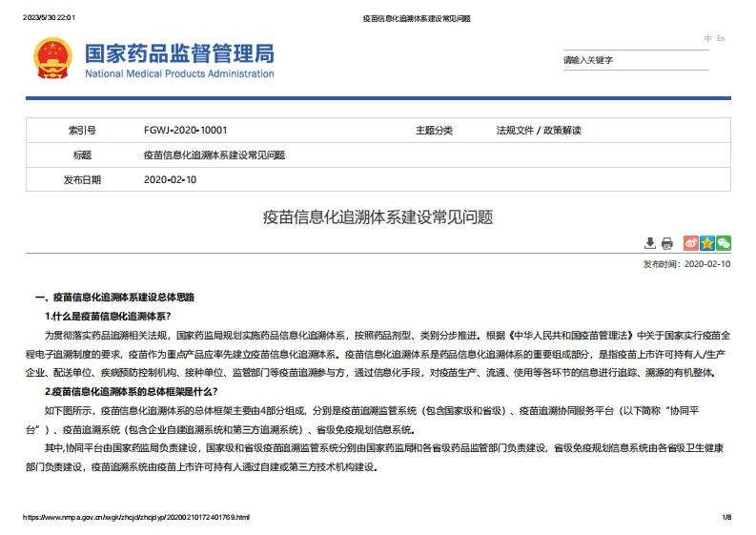Click the print page icon
The width and height of the screenshot is (756, 535).
[x=667, y=243]
